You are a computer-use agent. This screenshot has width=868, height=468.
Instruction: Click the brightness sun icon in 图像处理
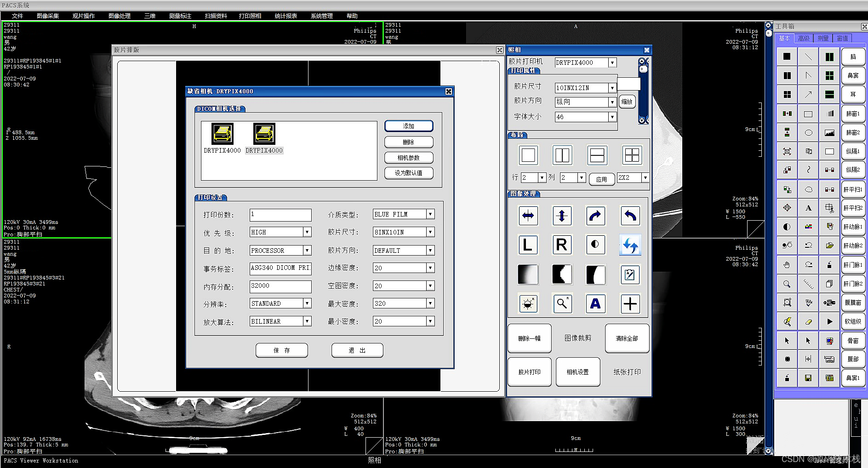coord(528,304)
